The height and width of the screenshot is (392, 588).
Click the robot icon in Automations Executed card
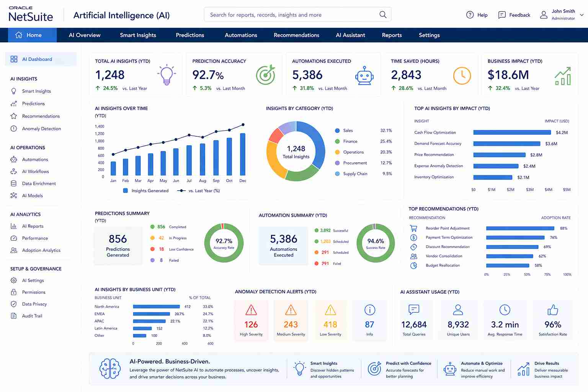click(x=364, y=75)
